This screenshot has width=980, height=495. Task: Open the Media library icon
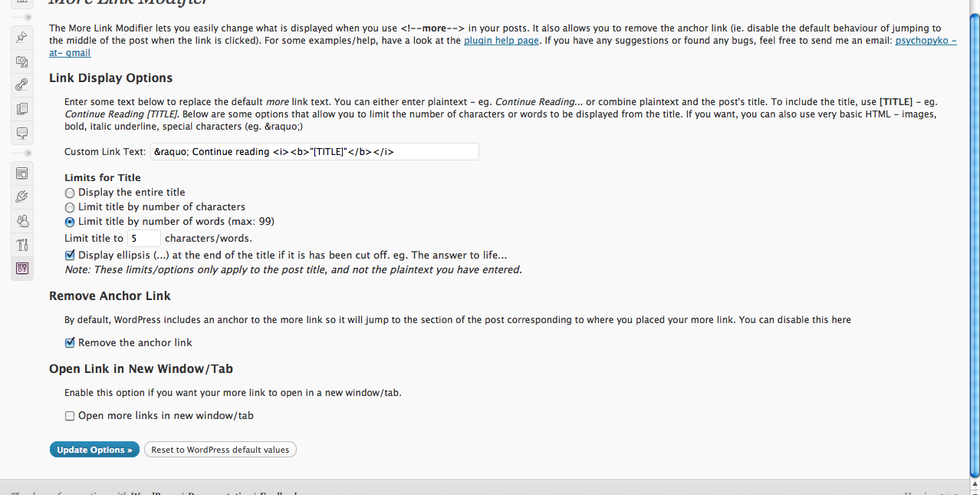[x=22, y=61]
